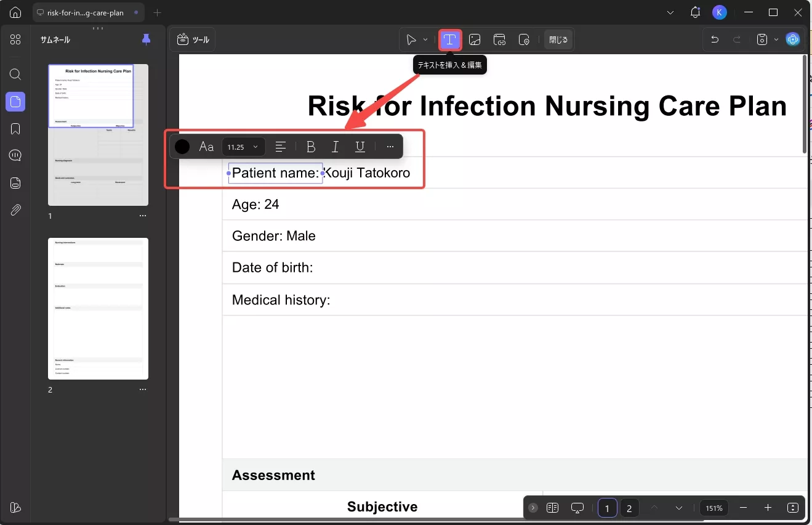812x525 pixels.
Task: Click the "Age: 24" line
Action: point(255,205)
